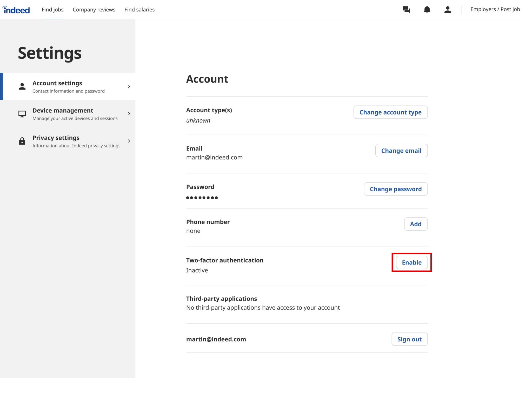Click Change account type

pyautogui.click(x=390, y=112)
